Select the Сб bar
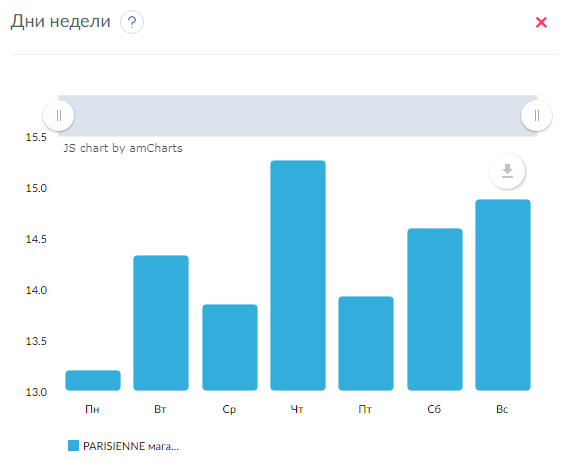Viewport: 567px width, 461px height. tap(435, 310)
